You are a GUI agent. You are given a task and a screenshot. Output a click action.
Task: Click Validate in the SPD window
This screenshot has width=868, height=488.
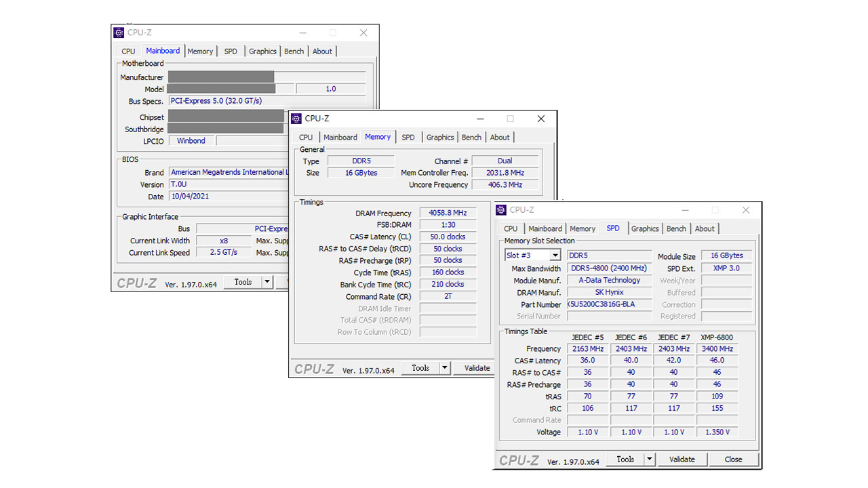[x=682, y=460]
